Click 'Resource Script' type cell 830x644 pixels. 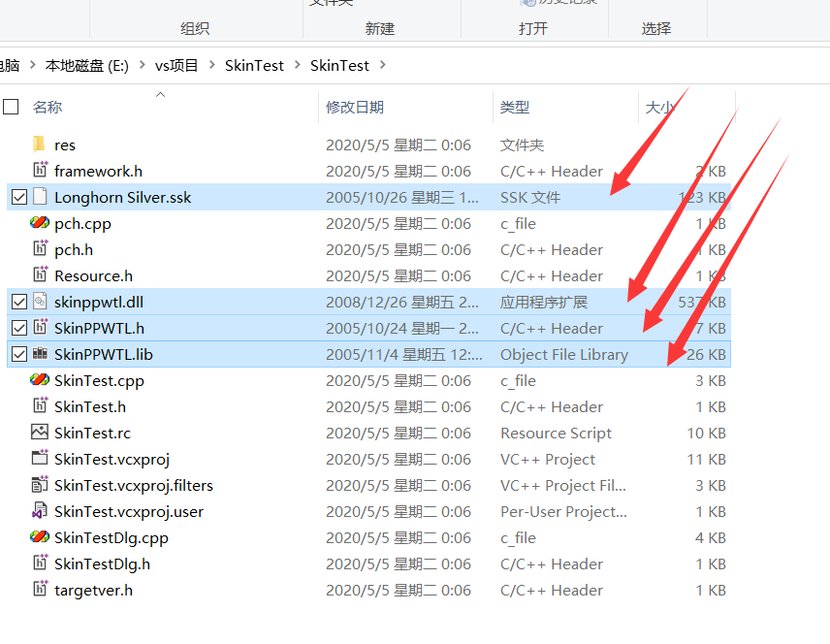point(556,434)
